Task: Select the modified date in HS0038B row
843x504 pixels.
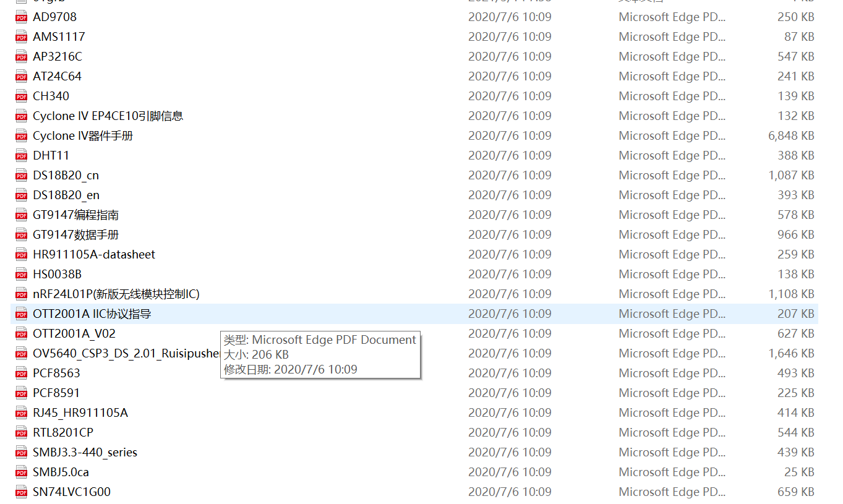Action: [510, 274]
